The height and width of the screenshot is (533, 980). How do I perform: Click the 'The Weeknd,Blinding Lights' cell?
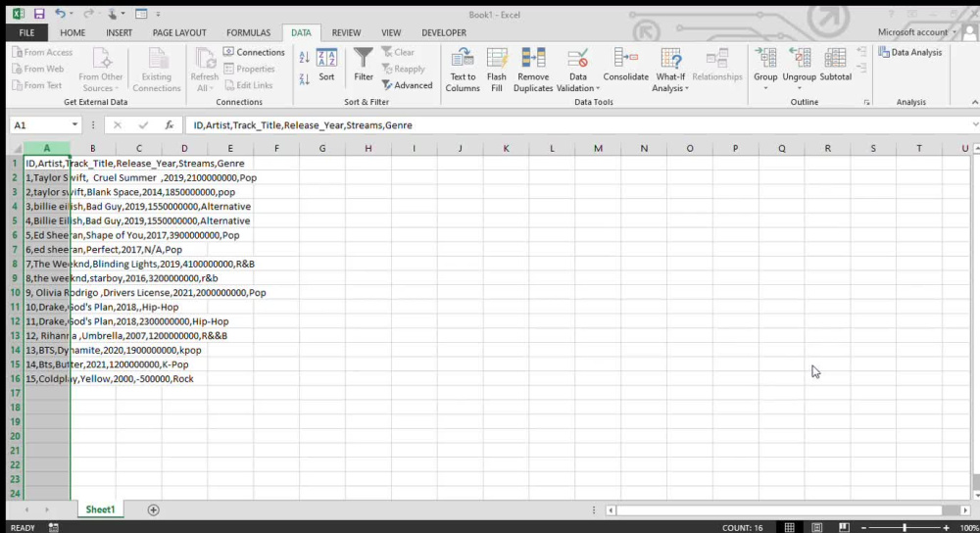pos(47,264)
